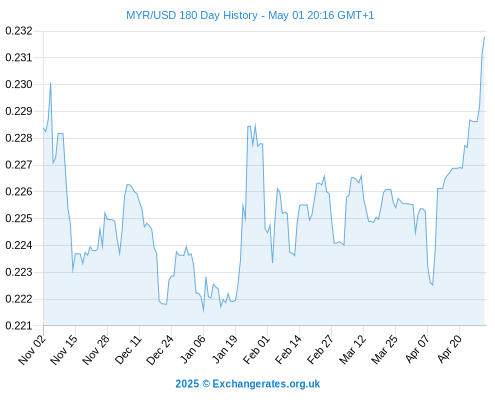The width and height of the screenshot is (495, 400).
Task: Click the Jan 06 x-axis label
Action: [x=192, y=350]
